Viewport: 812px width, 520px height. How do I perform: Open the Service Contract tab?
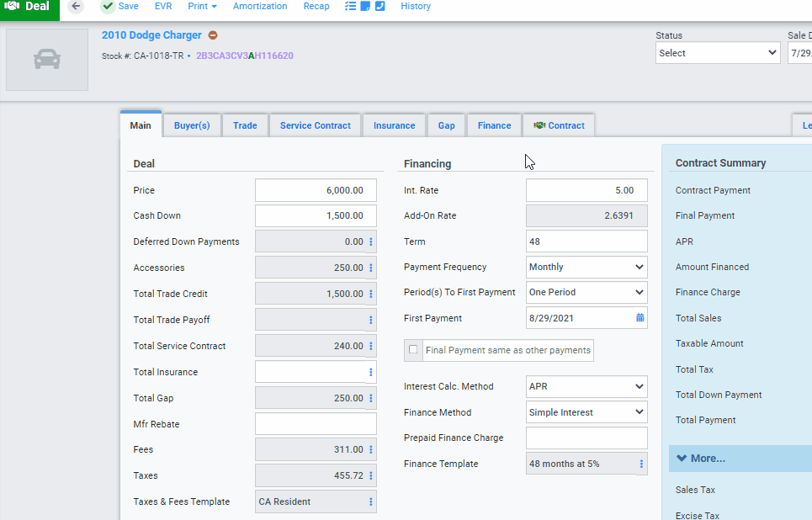(315, 125)
